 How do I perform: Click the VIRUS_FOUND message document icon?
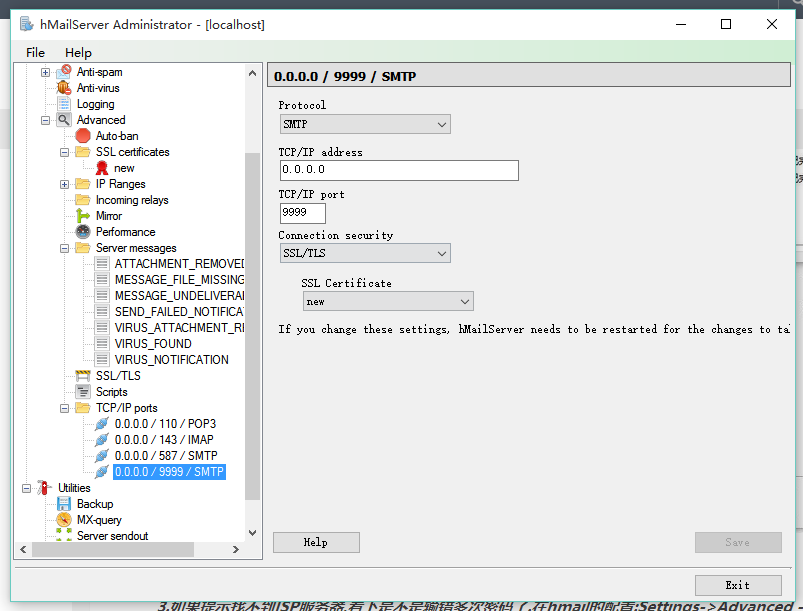(x=102, y=344)
